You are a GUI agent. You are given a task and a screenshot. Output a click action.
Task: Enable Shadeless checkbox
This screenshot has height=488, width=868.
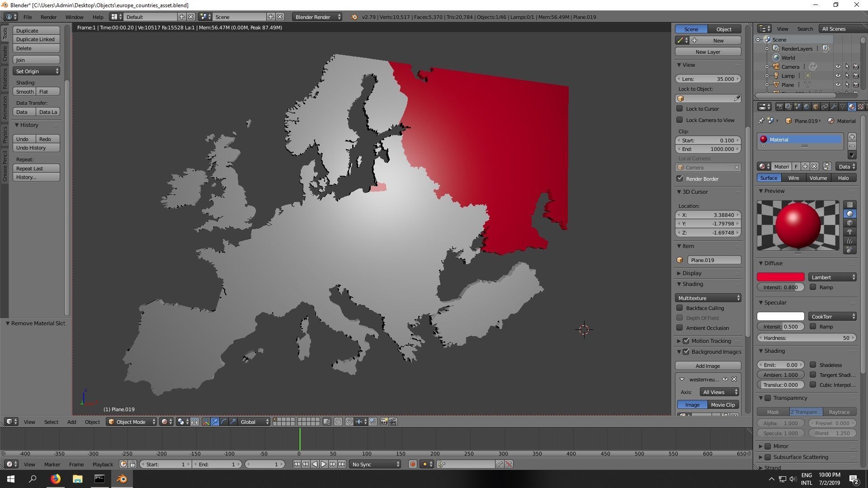coord(813,365)
